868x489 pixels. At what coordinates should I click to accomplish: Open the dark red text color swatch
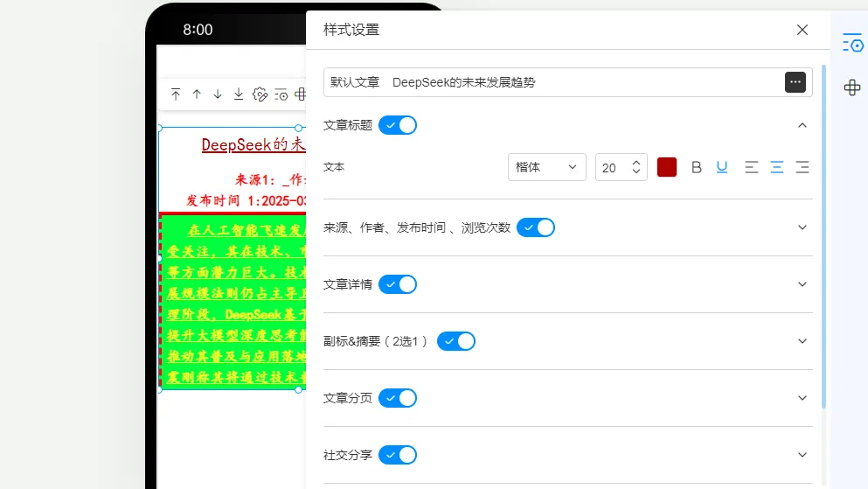(x=667, y=167)
